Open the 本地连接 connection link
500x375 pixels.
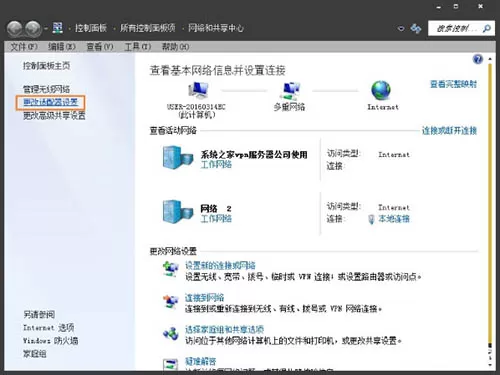(x=394, y=219)
